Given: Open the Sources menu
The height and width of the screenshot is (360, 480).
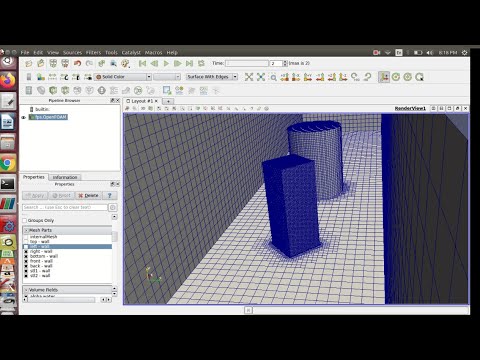Looking at the screenshot, I should point(72,53).
